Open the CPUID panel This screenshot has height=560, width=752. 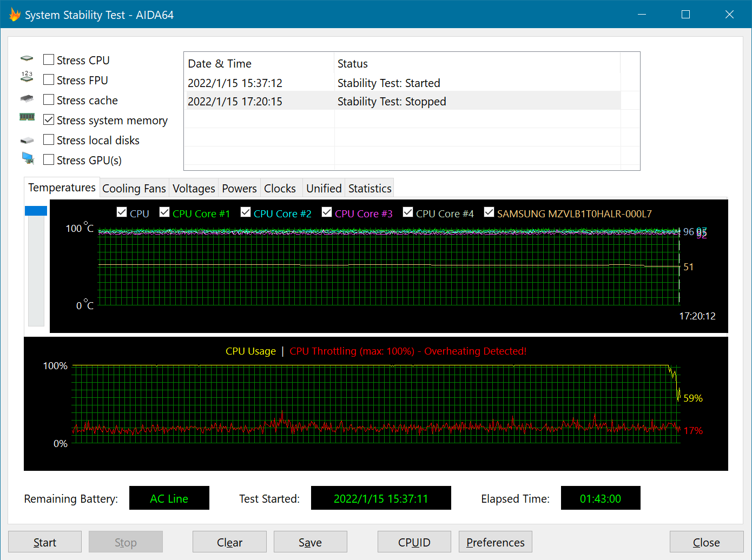click(x=414, y=542)
